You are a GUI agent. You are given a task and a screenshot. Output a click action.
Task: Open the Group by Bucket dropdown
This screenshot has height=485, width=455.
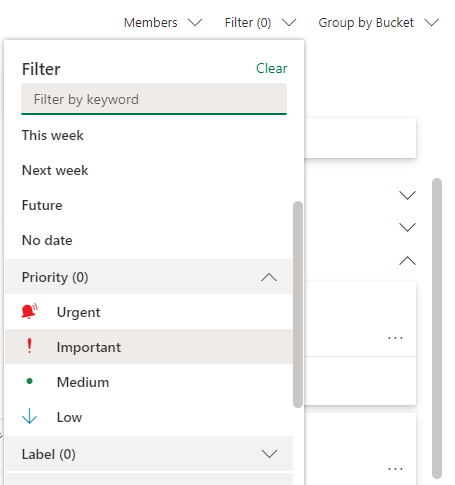tap(378, 23)
